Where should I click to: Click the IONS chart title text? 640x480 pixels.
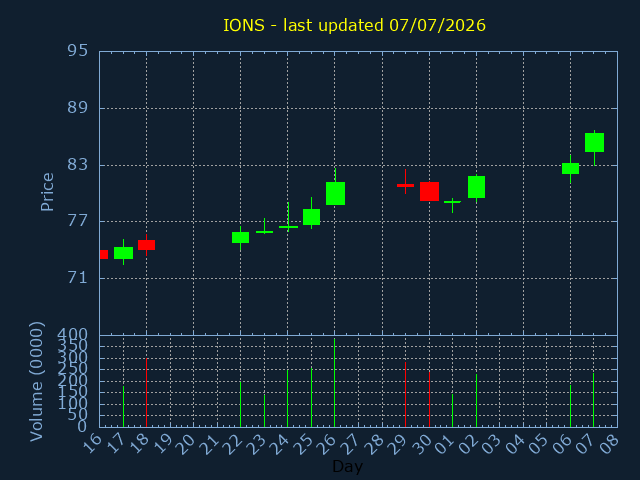[354, 25]
